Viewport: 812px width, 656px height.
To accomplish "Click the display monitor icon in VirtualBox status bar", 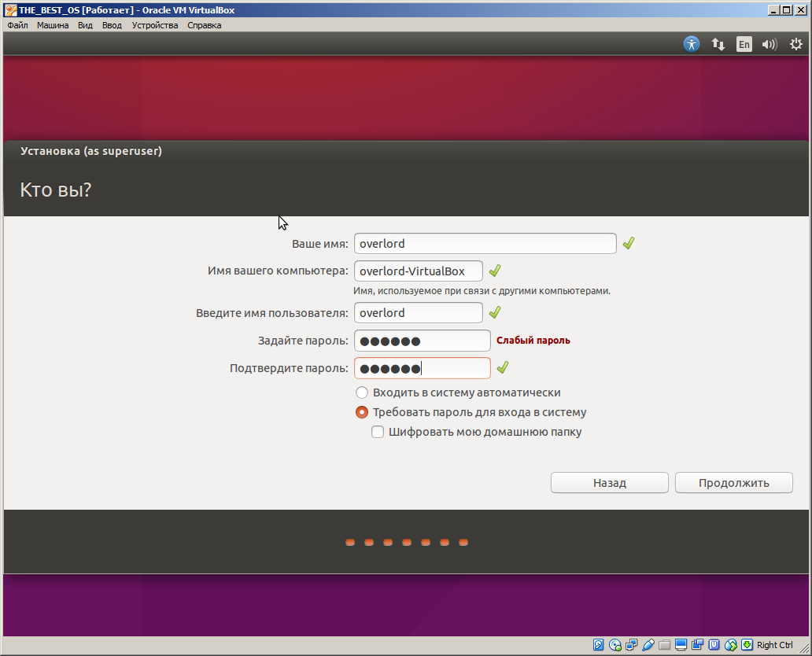I will point(681,645).
